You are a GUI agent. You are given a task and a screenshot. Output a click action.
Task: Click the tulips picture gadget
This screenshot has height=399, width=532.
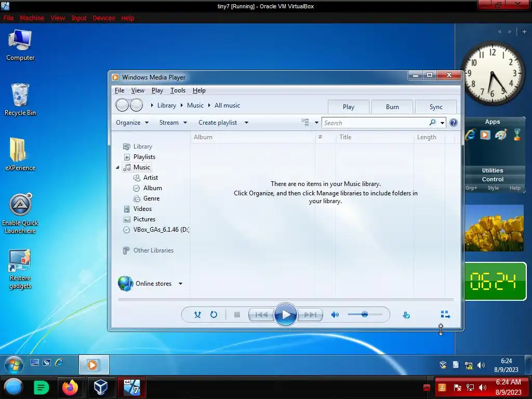tap(494, 228)
